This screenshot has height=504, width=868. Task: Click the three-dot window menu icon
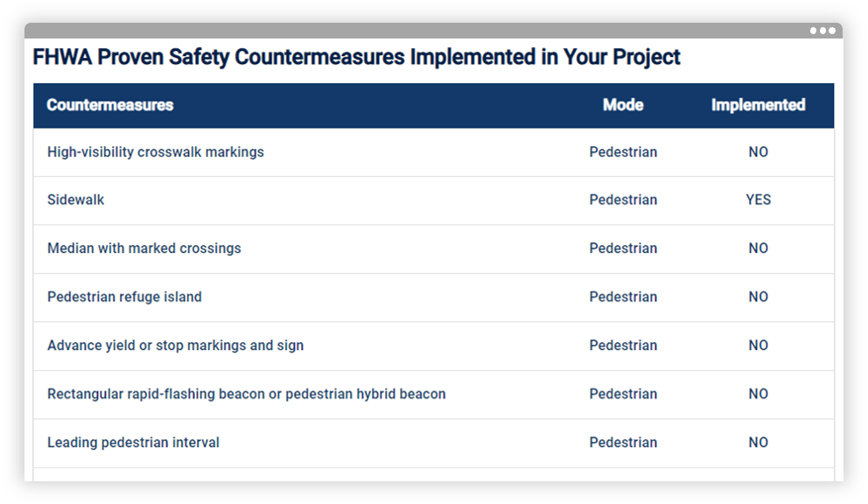(822, 31)
